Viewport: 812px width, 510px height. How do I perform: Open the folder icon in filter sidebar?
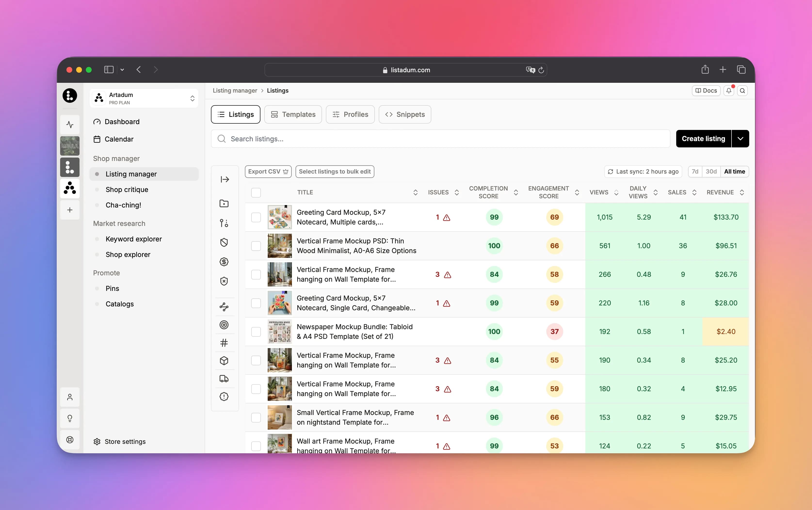(224, 203)
